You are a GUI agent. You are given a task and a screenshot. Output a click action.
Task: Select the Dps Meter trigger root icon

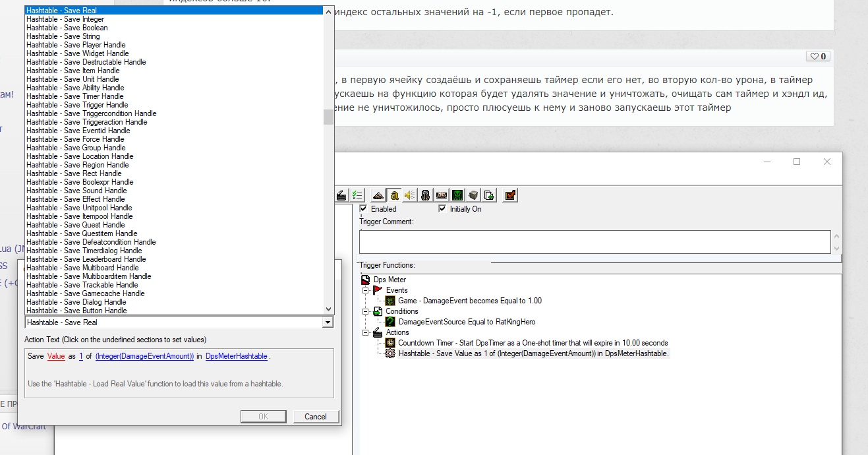coord(366,280)
